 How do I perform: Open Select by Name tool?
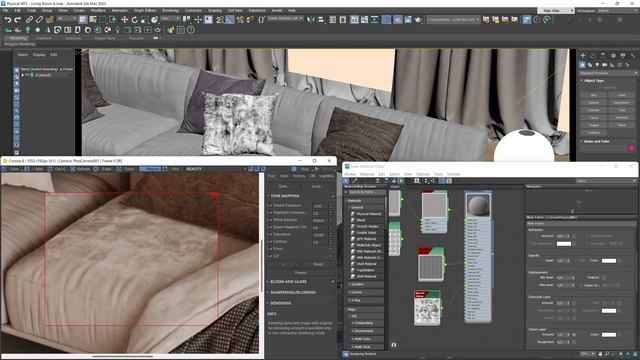pos(93,20)
